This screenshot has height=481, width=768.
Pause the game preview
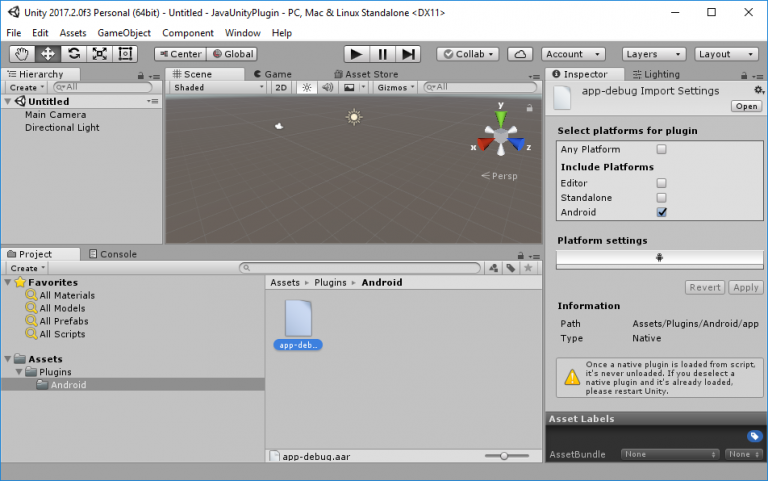[383, 54]
